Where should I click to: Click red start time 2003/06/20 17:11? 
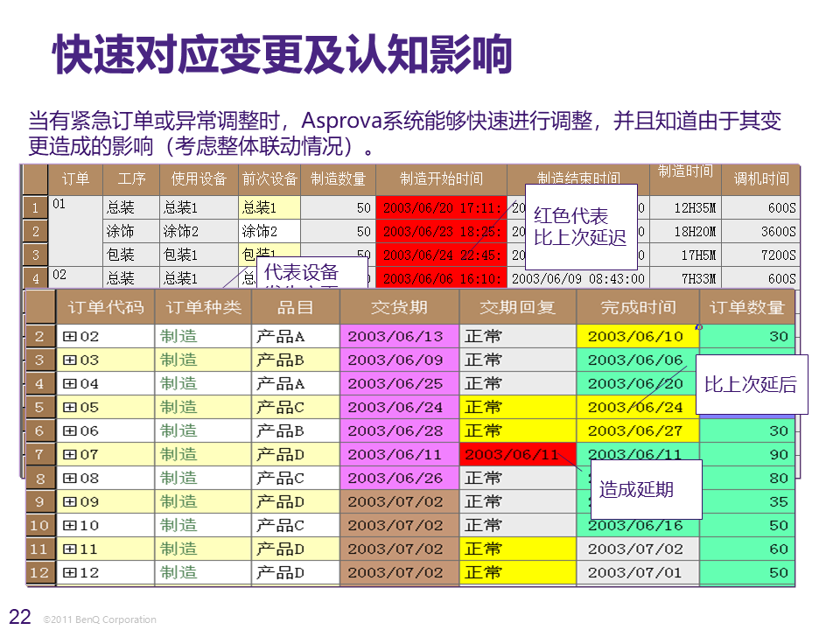click(441, 208)
